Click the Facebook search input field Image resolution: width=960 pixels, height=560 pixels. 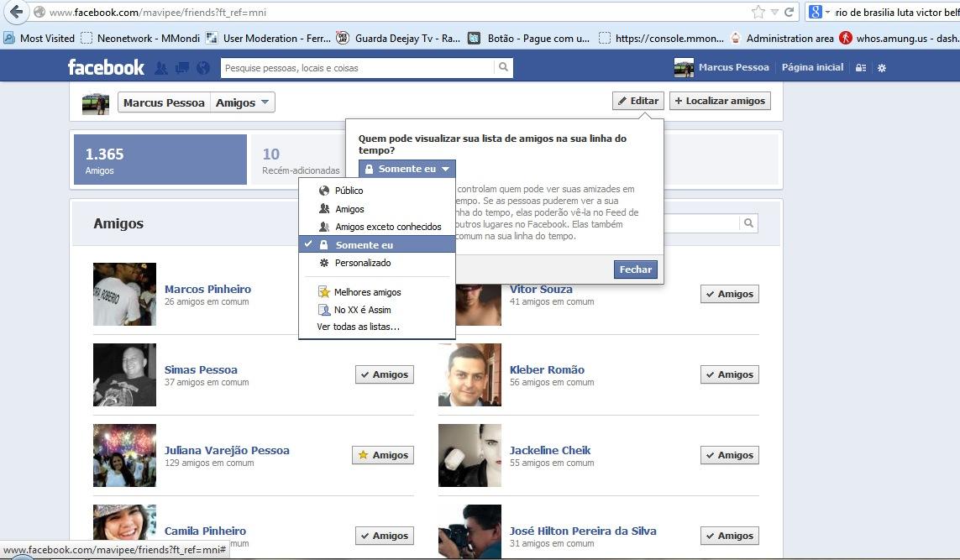point(358,68)
